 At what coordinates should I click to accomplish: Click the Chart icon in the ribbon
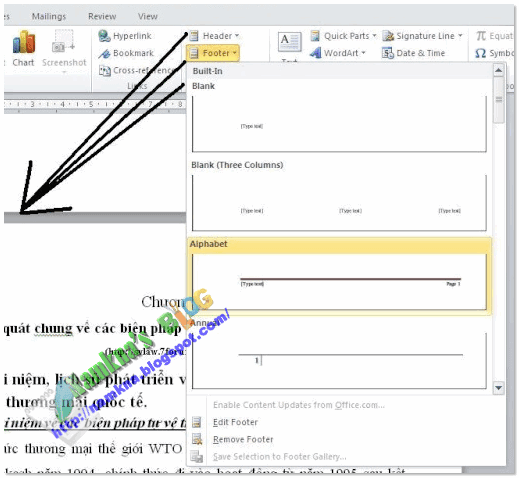(24, 42)
